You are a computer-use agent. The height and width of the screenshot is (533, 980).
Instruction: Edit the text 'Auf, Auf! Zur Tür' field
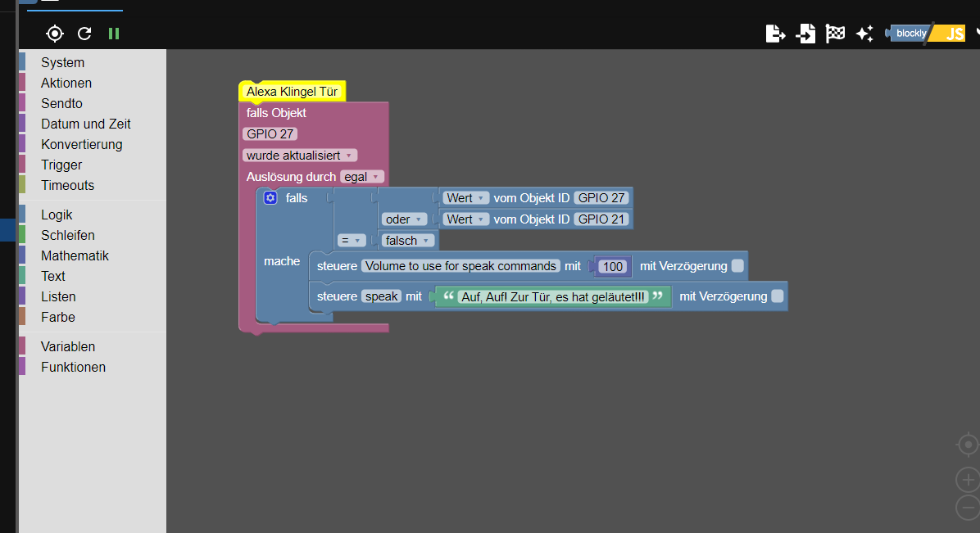[x=553, y=297]
